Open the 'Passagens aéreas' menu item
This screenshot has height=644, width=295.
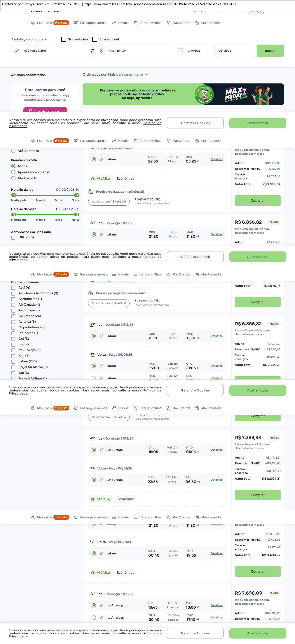click(93, 23)
